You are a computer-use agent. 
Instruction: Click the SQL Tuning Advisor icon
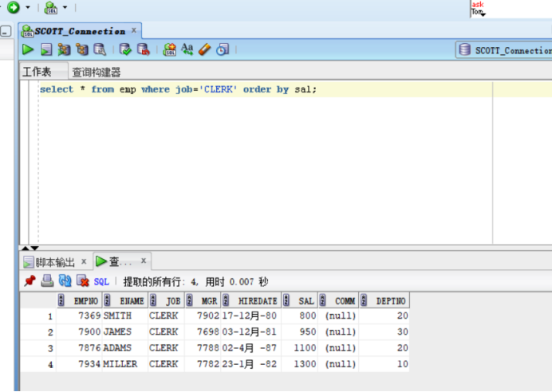pyautogui.click(x=100, y=49)
